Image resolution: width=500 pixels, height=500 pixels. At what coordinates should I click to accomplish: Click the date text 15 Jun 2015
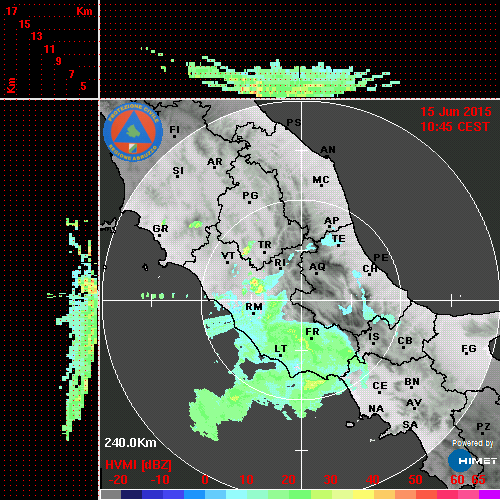pyautogui.click(x=456, y=112)
